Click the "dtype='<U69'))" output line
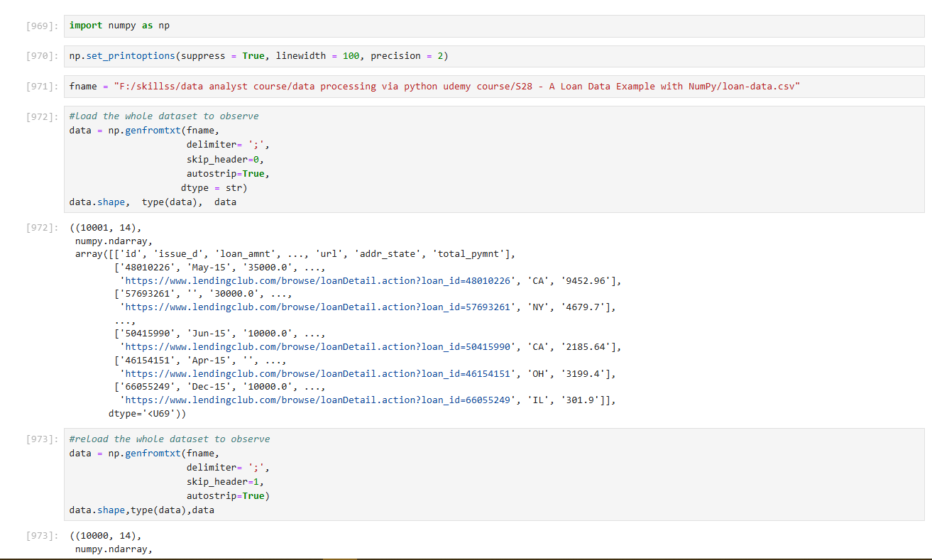The height and width of the screenshot is (560, 932). tap(148, 414)
